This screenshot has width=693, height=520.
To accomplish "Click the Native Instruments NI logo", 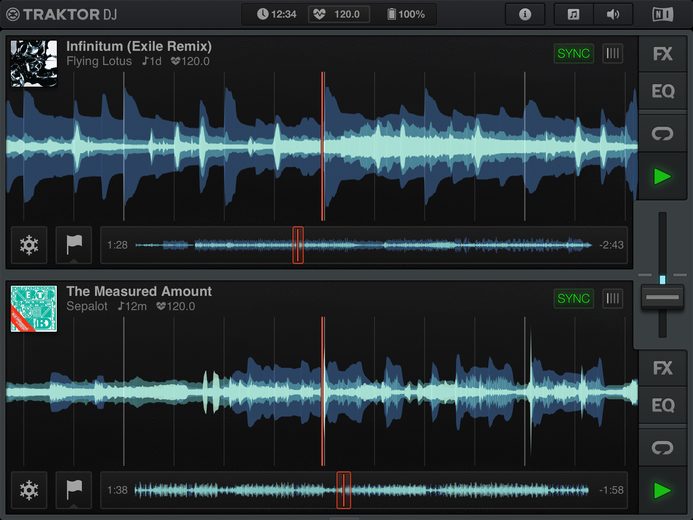I will [663, 15].
